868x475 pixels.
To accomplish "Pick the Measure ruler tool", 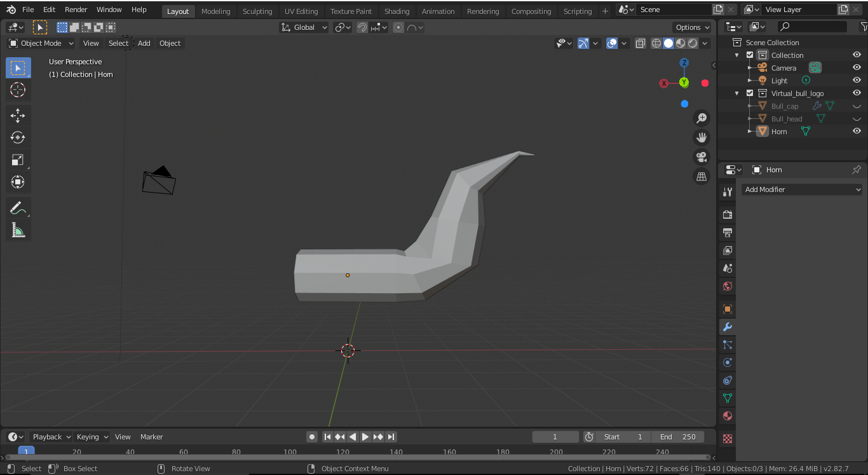I will click(18, 230).
